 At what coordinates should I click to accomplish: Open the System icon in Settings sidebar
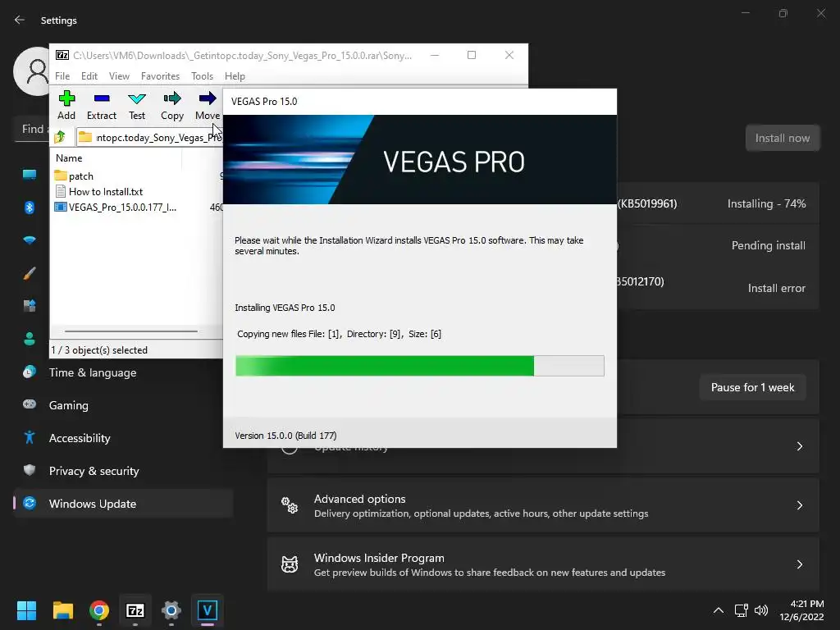pyautogui.click(x=30, y=174)
